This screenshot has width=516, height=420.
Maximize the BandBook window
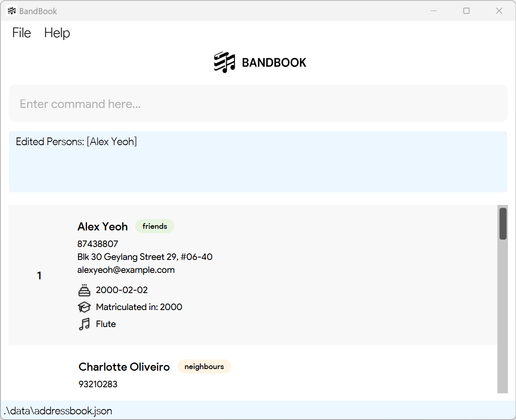(466, 11)
